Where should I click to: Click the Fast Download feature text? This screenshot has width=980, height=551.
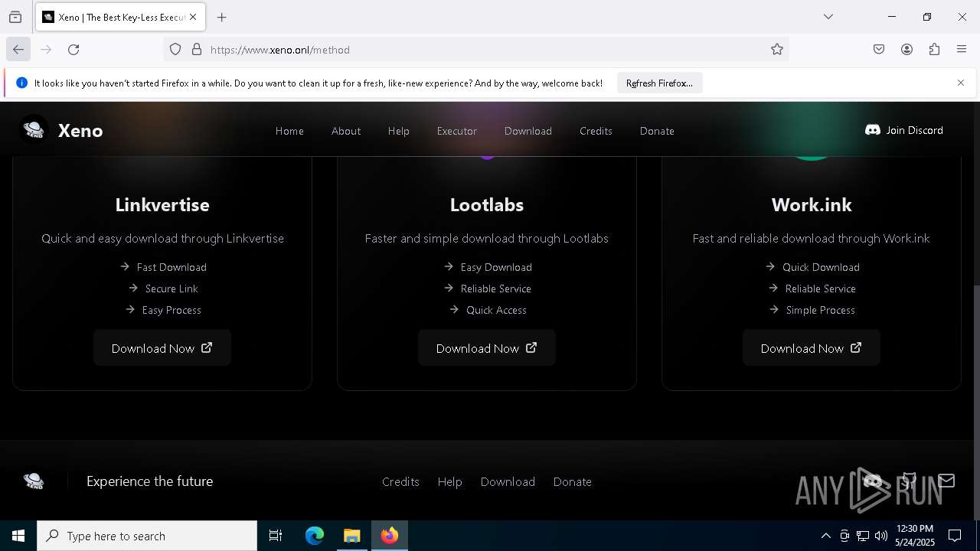tap(171, 267)
